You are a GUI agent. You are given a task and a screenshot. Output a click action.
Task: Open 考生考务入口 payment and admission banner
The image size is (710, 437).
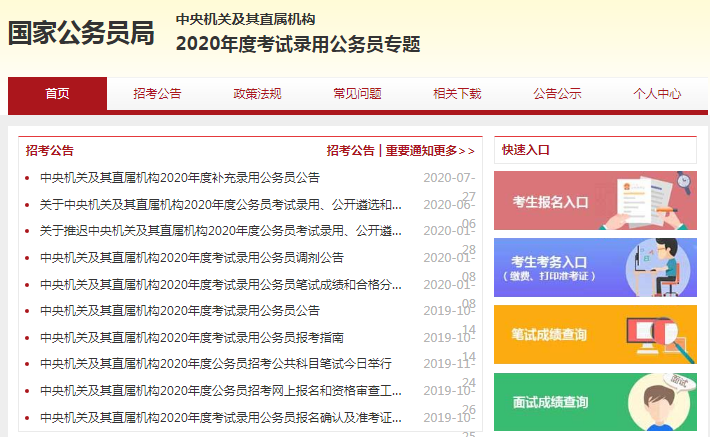[595, 268]
